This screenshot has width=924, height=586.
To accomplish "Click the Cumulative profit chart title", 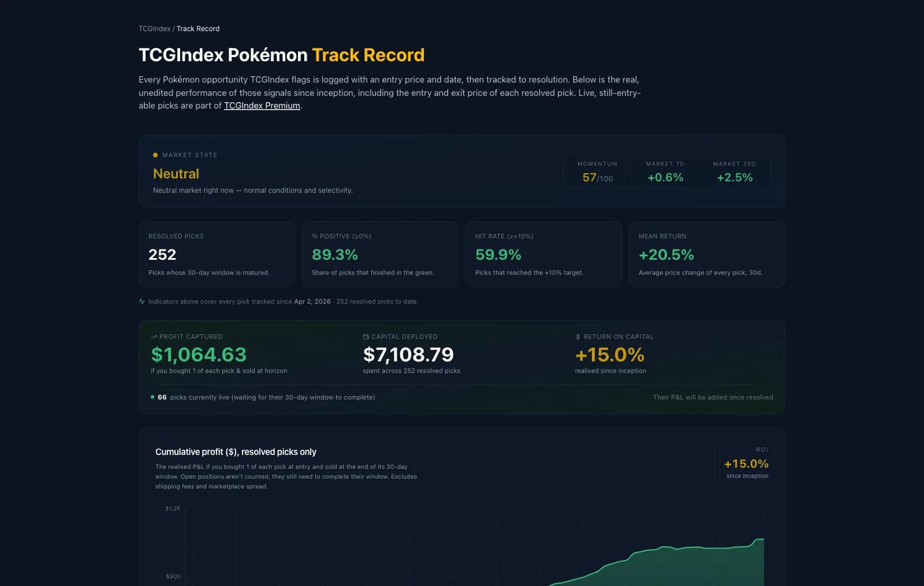I will click(236, 452).
